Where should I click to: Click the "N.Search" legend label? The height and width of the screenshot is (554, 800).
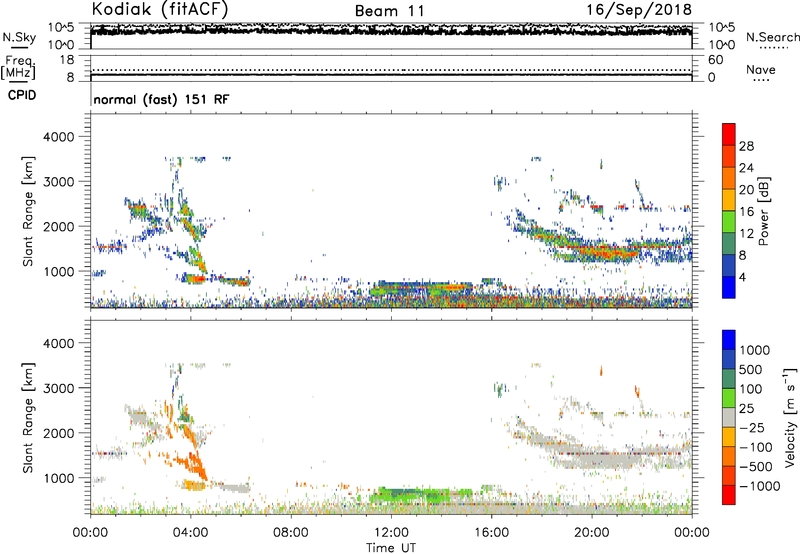pos(772,37)
